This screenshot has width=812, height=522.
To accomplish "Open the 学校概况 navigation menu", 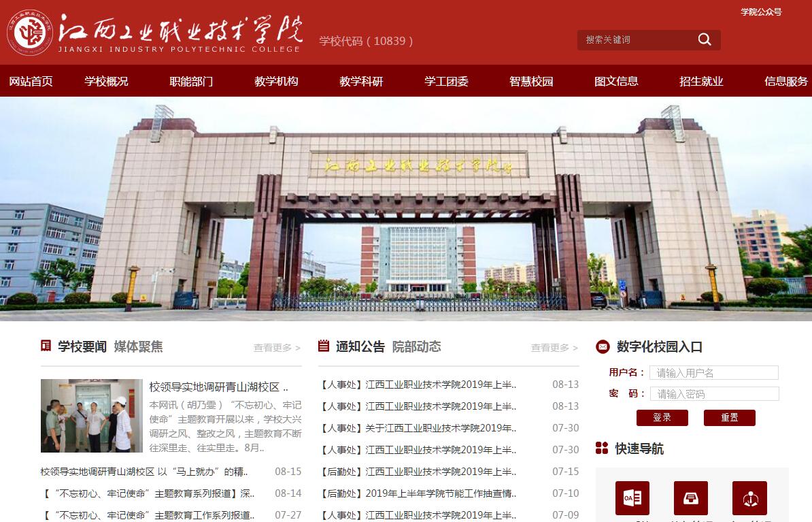I will (106, 81).
